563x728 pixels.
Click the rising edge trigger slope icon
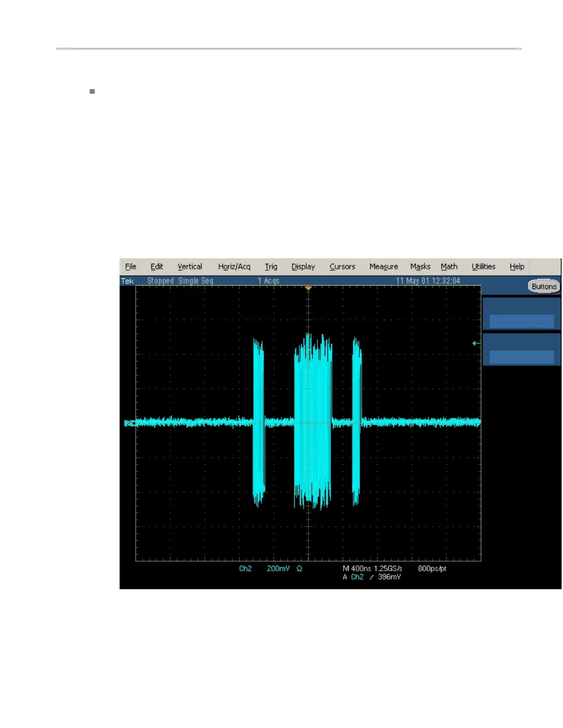(371, 577)
